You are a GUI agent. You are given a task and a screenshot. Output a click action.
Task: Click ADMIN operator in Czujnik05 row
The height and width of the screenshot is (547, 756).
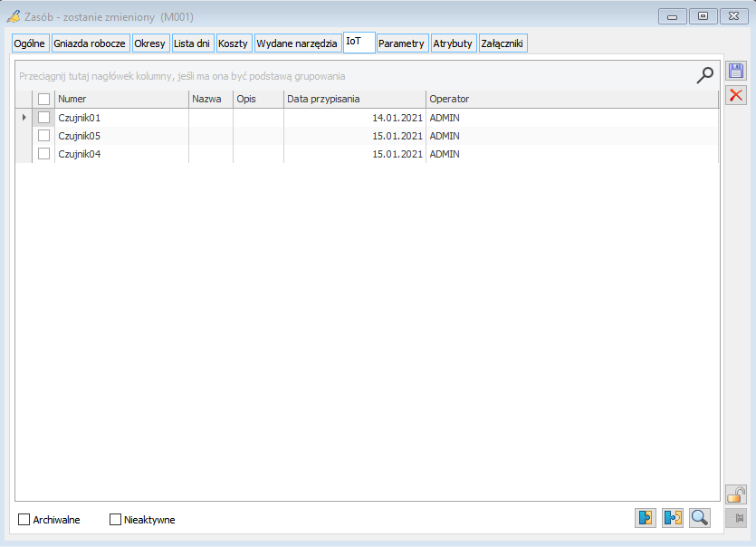point(445,136)
